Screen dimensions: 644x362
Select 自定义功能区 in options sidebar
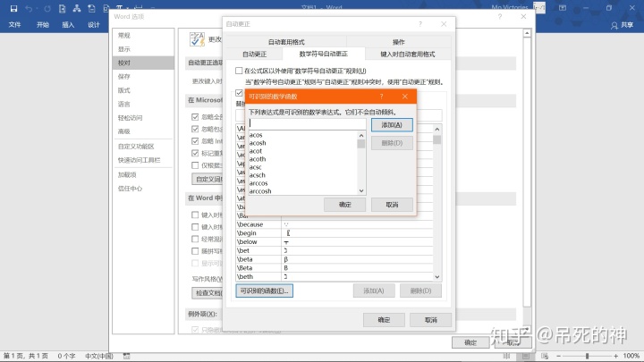143,146
